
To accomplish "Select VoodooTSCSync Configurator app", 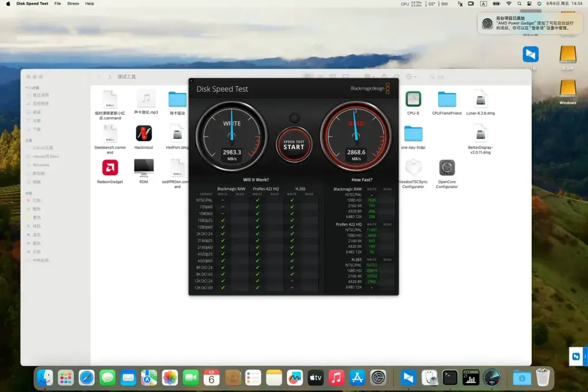I will [x=413, y=174].
